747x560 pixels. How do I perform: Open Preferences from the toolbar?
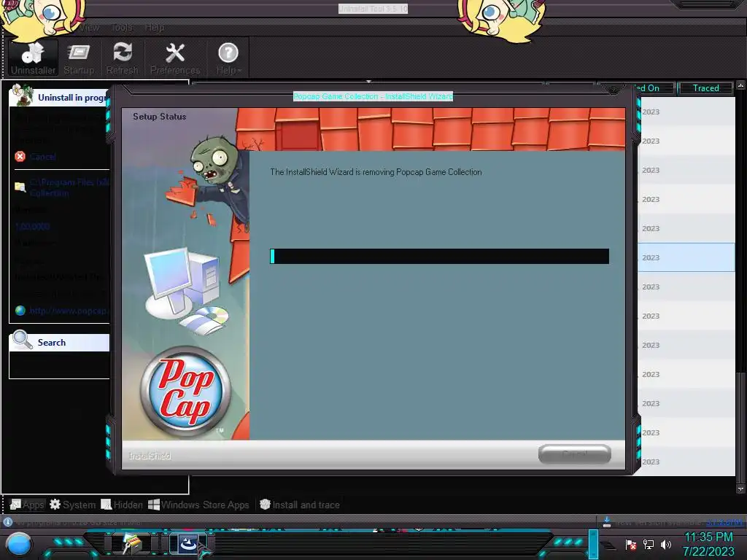(x=175, y=58)
